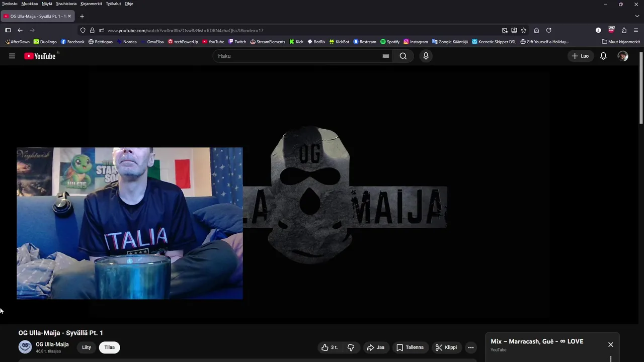The image size is (644, 362).
Task: Open the on-screen keyboard in search box
Action: [x=386, y=56]
